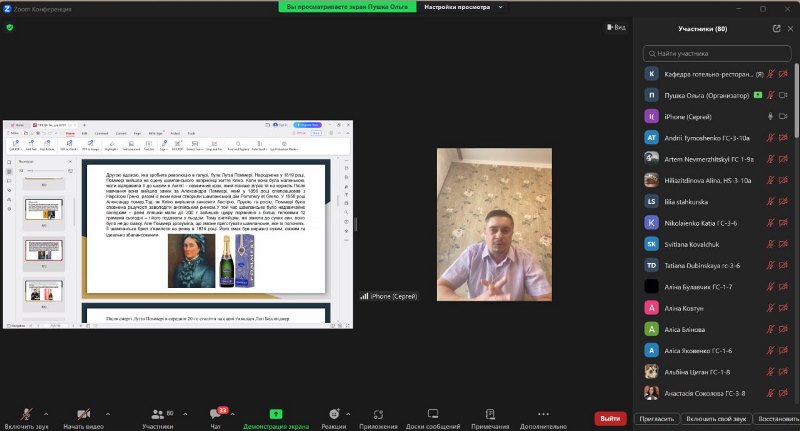Expand audio options caret beside Включить звук
800x431 pixels.
[46, 414]
